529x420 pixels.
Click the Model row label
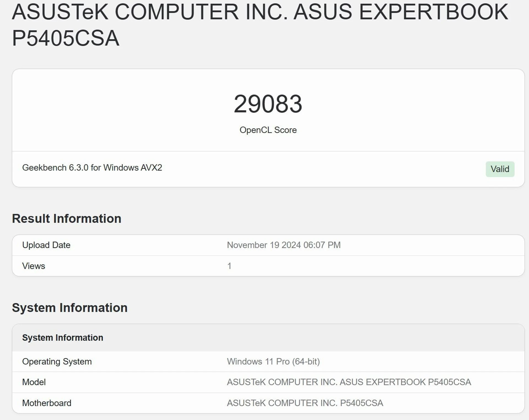(34, 382)
